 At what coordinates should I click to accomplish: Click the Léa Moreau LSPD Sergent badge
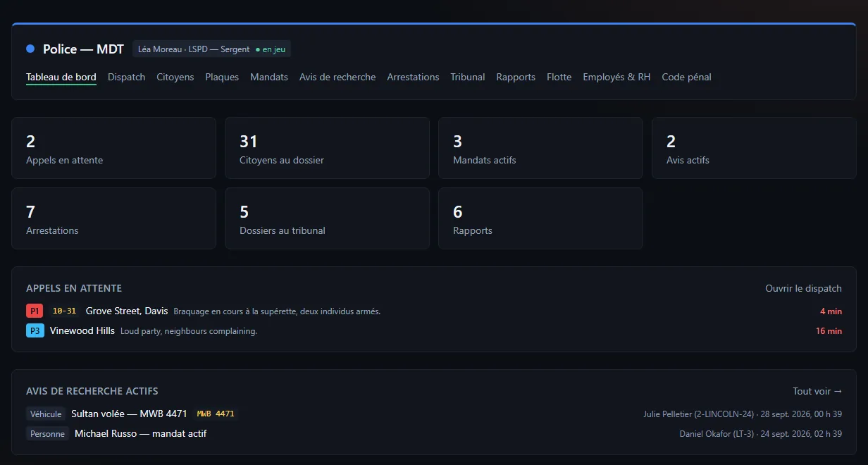point(211,49)
